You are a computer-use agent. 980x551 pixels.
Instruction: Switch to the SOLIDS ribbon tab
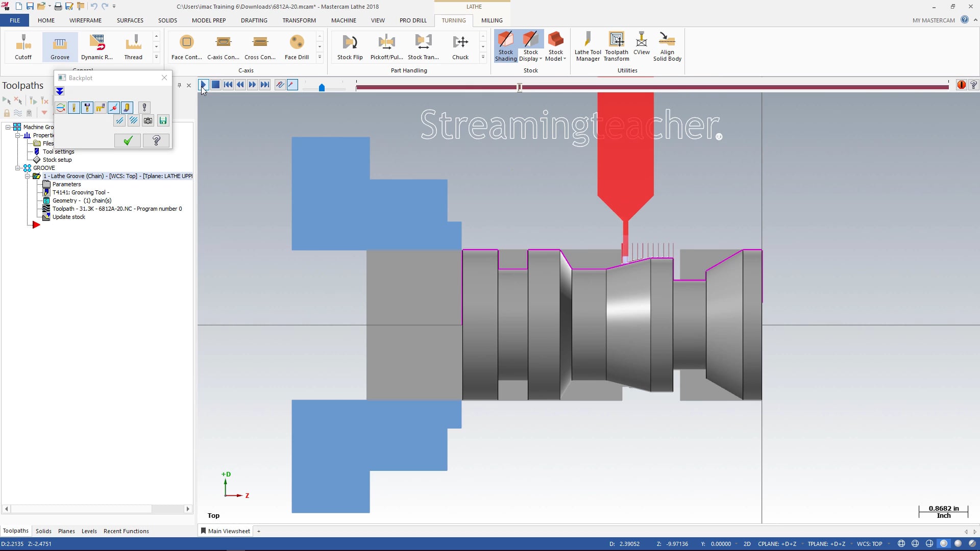click(x=167, y=20)
